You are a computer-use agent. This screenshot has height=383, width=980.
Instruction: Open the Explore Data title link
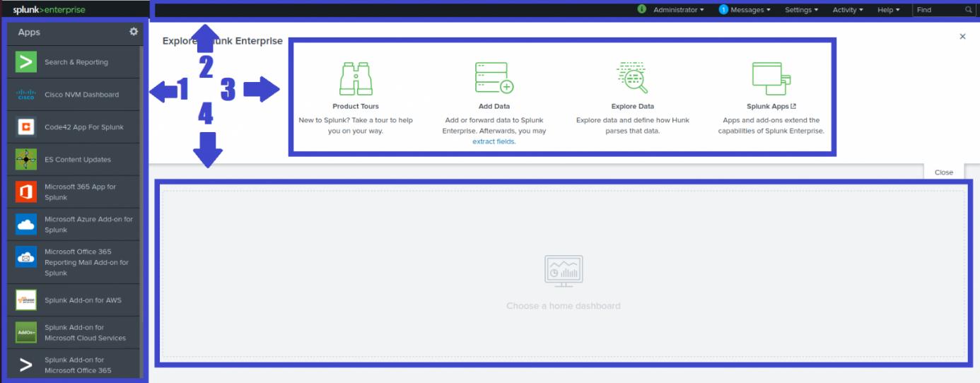point(633,107)
